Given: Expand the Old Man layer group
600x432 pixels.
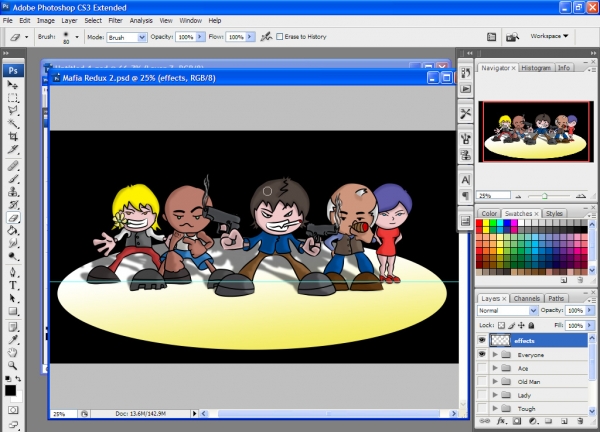Looking at the screenshot, I should pyautogui.click(x=495, y=381).
